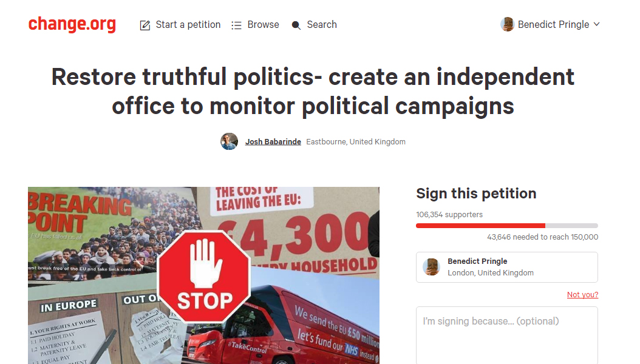The height and width of the screenshot is (364, 640).
Task: Click the "Not you?" link
Action: click(582, 295)
